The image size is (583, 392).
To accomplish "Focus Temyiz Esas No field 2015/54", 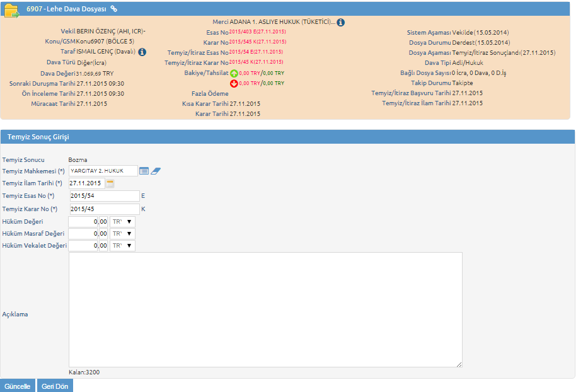I will pyautogui.click(x=105, y=196).
